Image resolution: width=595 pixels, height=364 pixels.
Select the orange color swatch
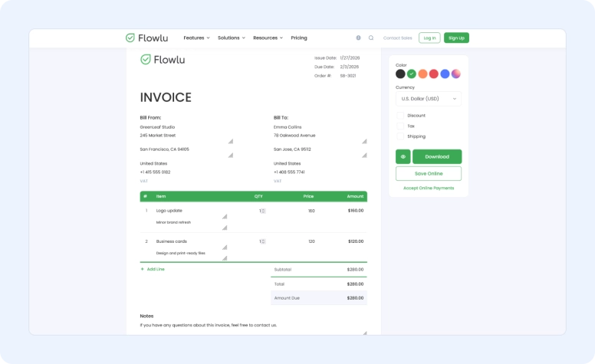click(422, 74)
